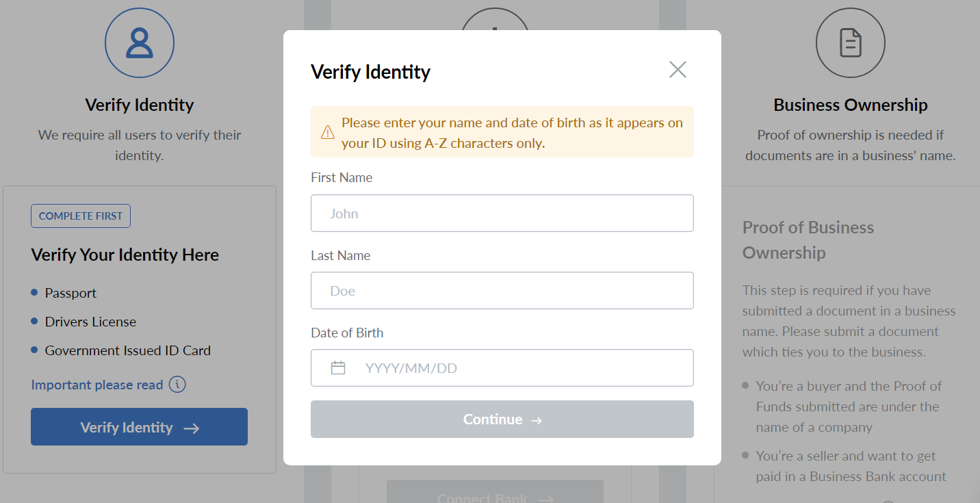
Task: Select the Government Issued ID Card item
Action: (x=127, y=350)
